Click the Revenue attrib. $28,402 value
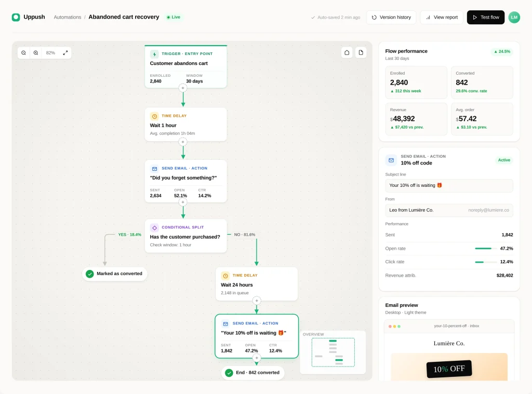 [504, 275]
